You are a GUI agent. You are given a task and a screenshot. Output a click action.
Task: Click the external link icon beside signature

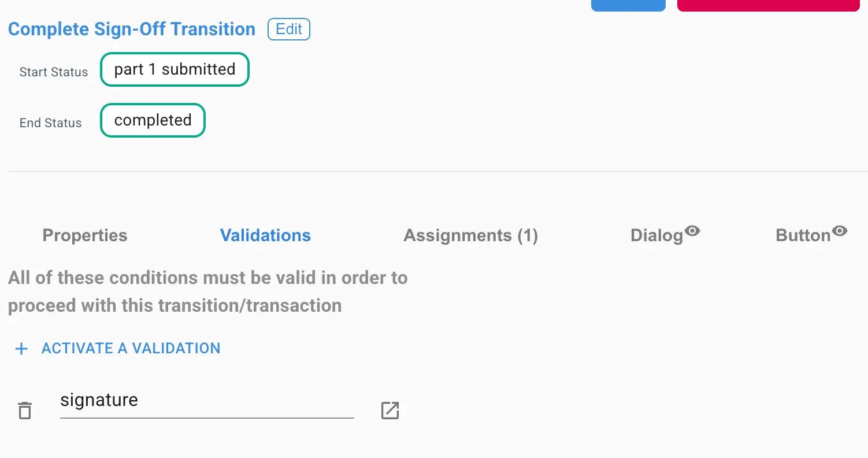tap(390, 411)
